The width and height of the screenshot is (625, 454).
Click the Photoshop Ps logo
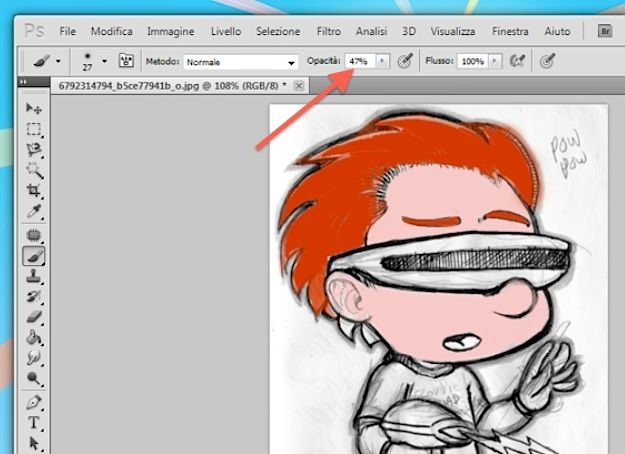coord(34,31)
